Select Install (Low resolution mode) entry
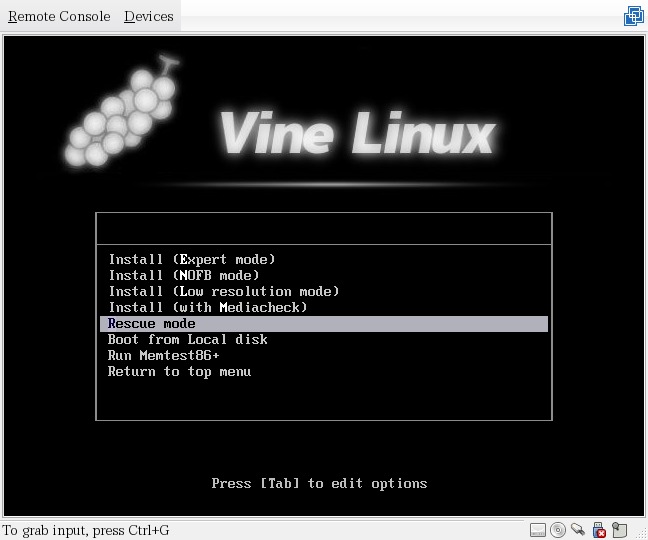 point(324,292)
